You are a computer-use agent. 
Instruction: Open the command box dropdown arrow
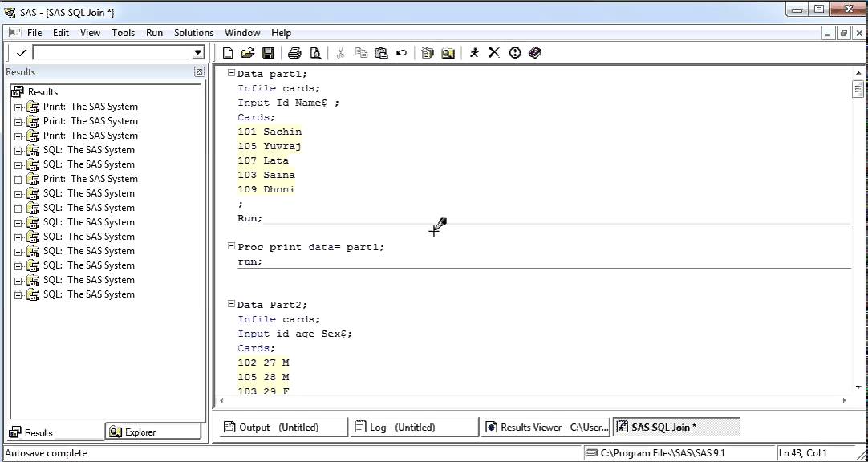pyautogui.click(x=198, y=53)
